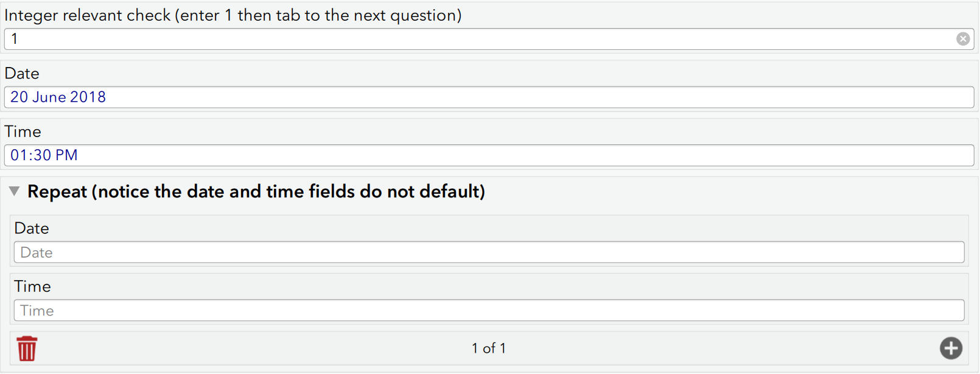Open the time field showing 01:30 PM
This screenshot has height=374, width=980.
coord(488,155)
